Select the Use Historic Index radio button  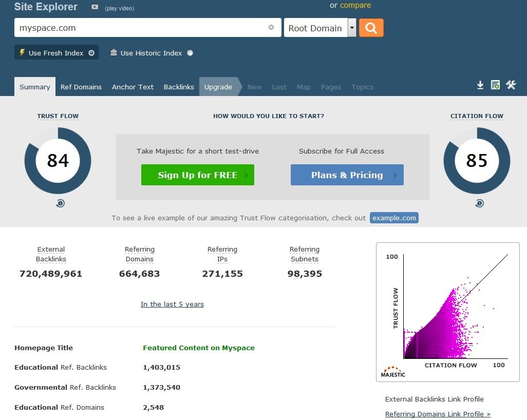[x=190, y=53]
